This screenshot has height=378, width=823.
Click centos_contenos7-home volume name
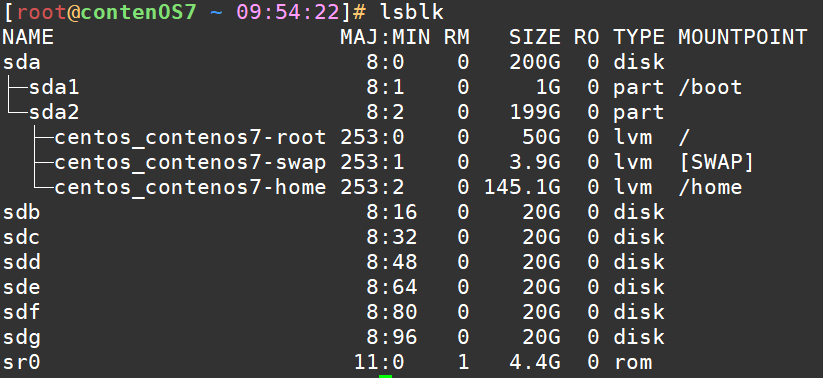191,187
